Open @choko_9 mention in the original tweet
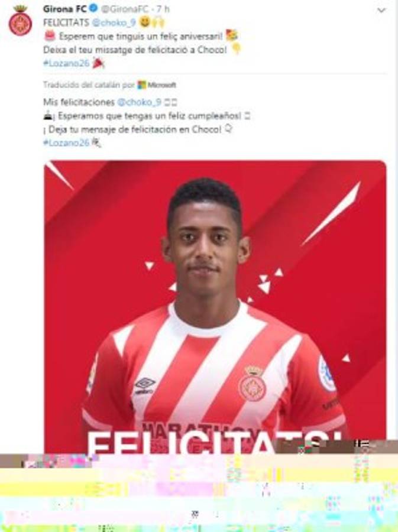This screenshot has width=398, height=532. tap(114, 22)
